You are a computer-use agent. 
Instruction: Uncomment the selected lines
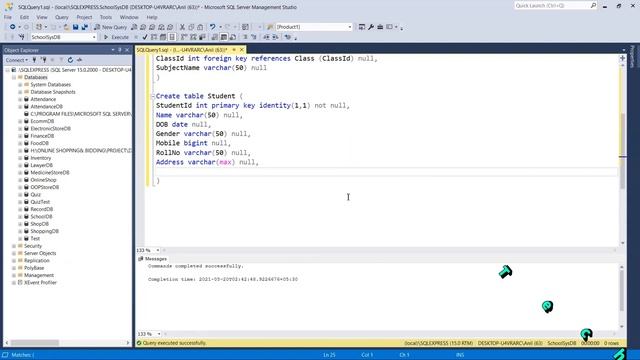pyautogui.click(x=253, y=37)
